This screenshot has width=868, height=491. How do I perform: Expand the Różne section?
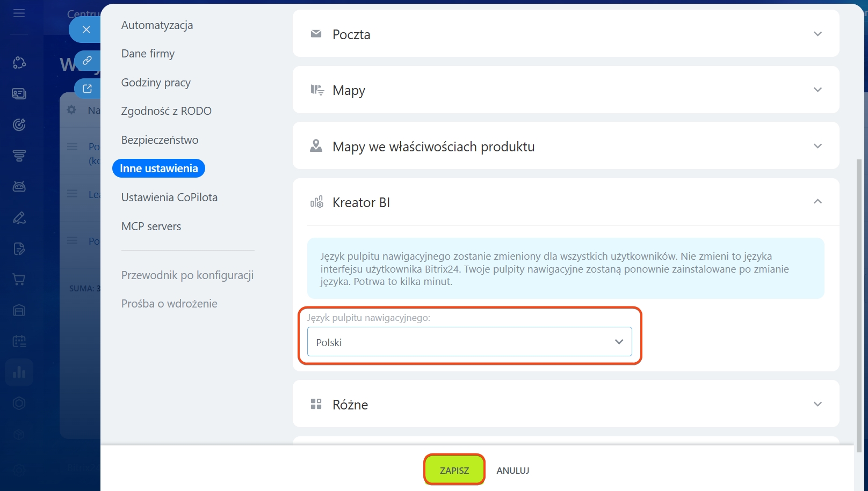click(x=818, y=405)
